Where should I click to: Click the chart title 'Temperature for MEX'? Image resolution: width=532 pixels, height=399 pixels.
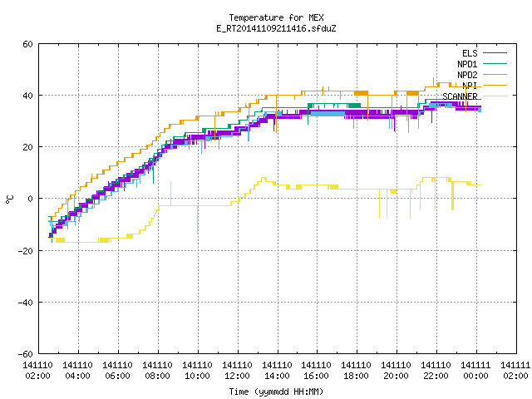276,17
